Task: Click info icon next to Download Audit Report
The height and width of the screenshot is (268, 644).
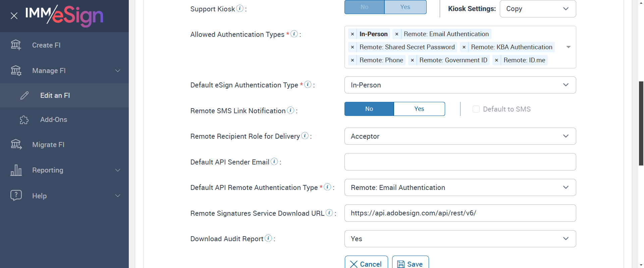Action: pyautogui.click(x=268, y=238)
